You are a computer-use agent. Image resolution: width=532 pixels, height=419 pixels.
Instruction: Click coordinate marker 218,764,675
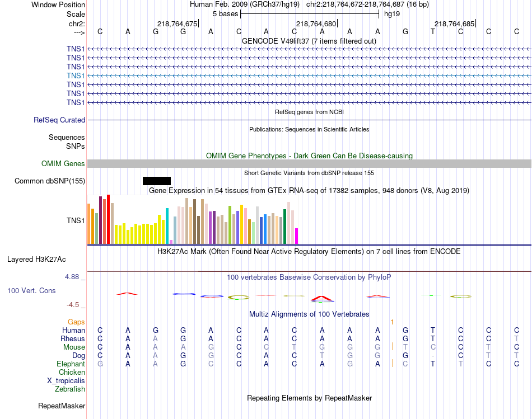(x=177, y=23)
